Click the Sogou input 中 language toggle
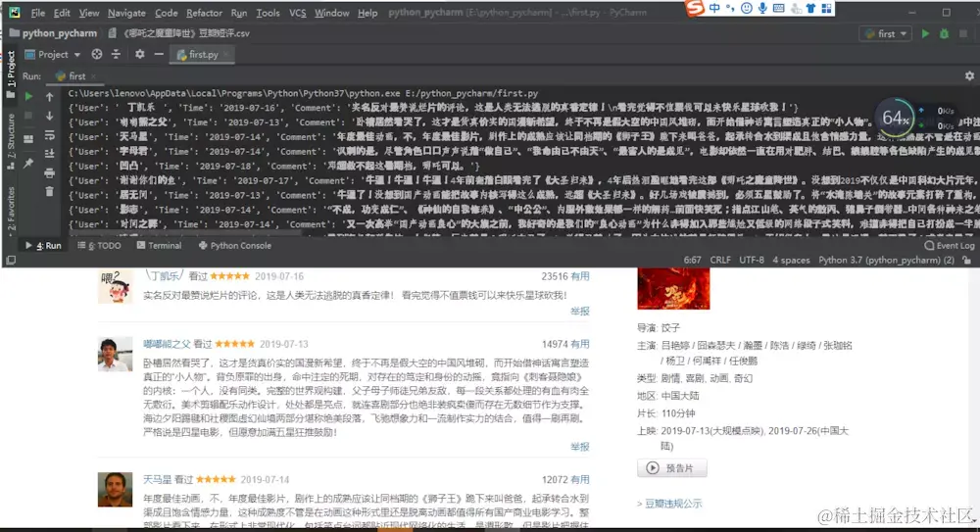The image size is (980, 532). 714,8
